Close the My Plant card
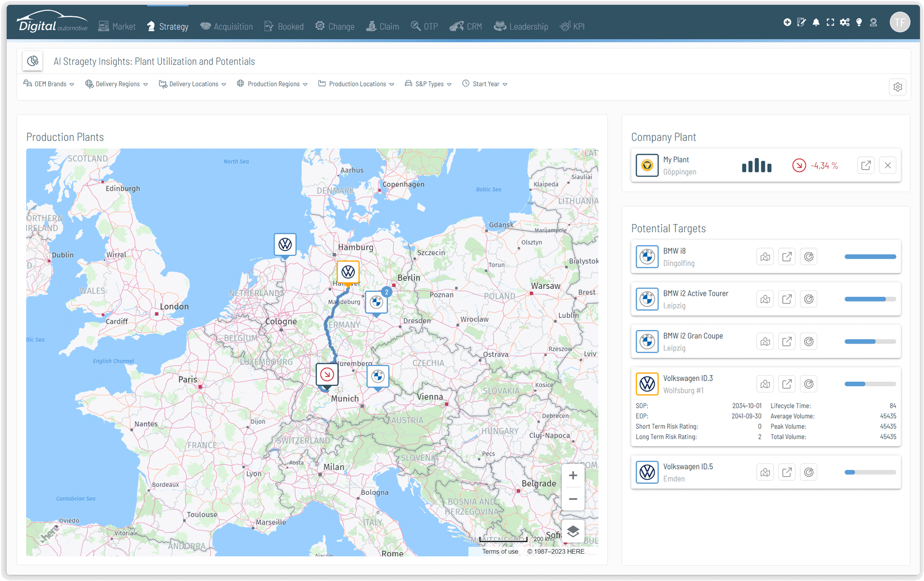The width and height of the screenshot is (924, 581). 888,165
